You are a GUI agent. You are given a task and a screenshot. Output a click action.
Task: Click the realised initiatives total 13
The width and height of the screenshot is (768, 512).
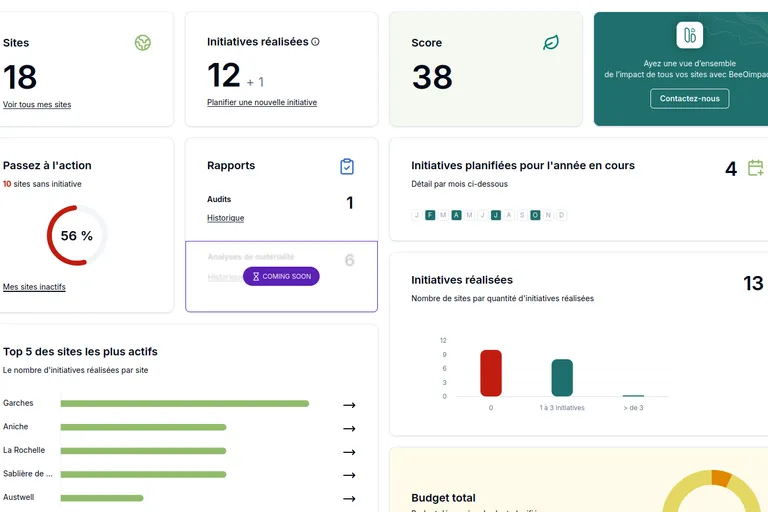(753, 283)
